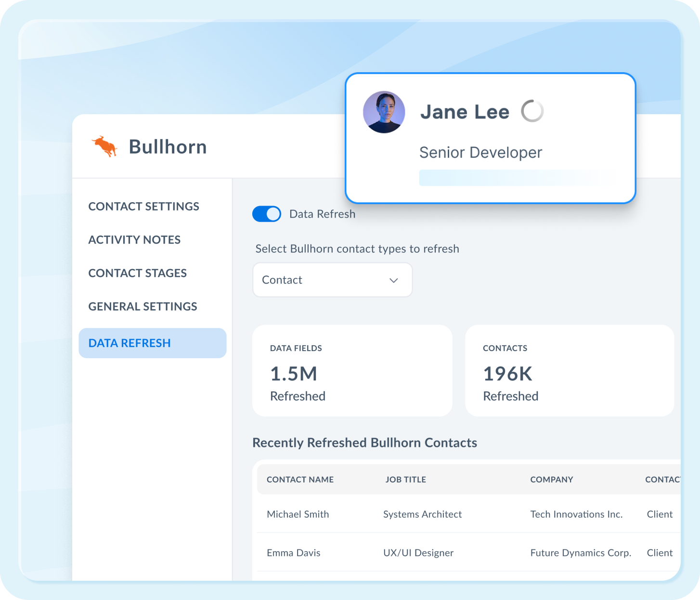Click Client type in Michael Smith row
Screen dimensions: 700x600
[660, 514]
